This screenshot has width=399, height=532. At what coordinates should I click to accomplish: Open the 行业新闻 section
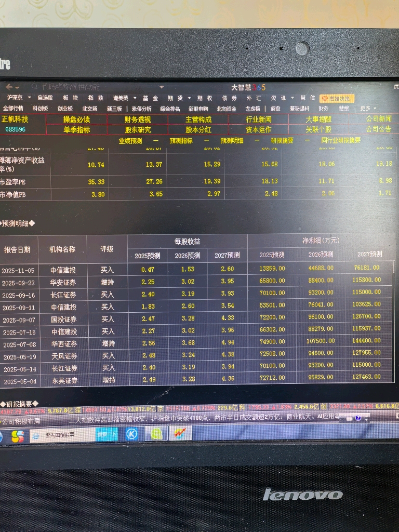click(259, 119)
